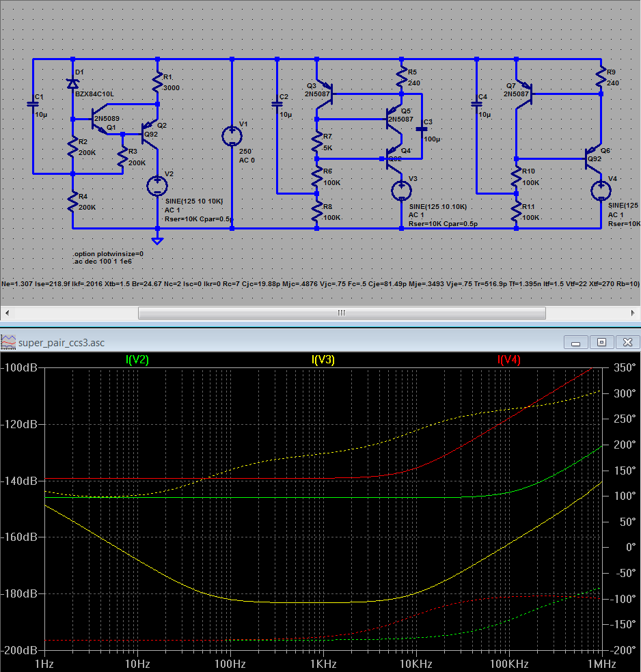Image resolution: width=641 pixels, height=672 pixels.
Task: Select transistor Q2 symbol
Action: (151, 134)
